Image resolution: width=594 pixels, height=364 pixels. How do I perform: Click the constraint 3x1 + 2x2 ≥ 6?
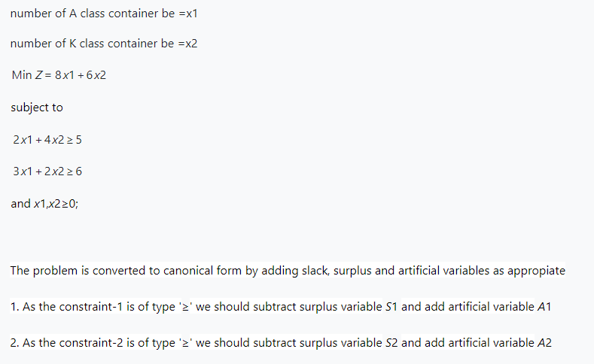tap(47, 171)
